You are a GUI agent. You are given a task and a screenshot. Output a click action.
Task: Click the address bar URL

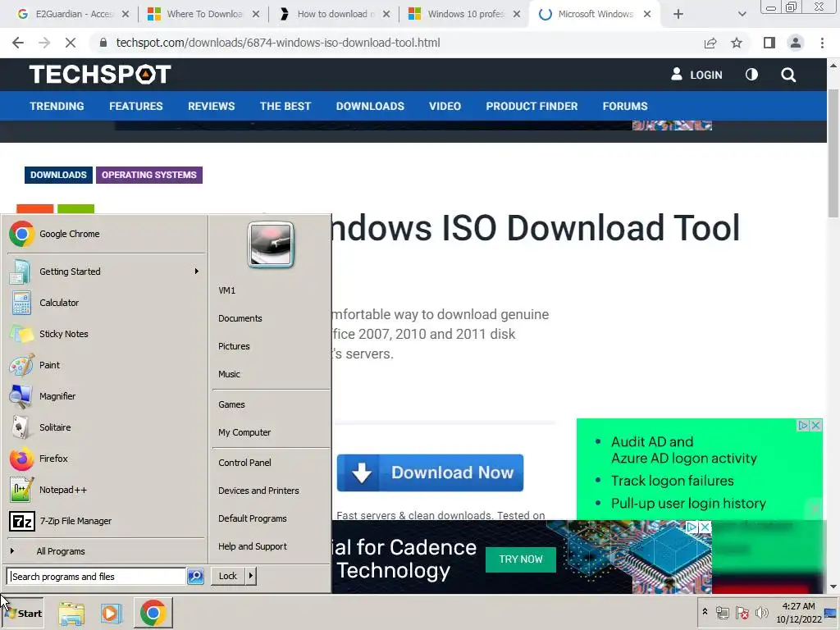click(278, 43)
